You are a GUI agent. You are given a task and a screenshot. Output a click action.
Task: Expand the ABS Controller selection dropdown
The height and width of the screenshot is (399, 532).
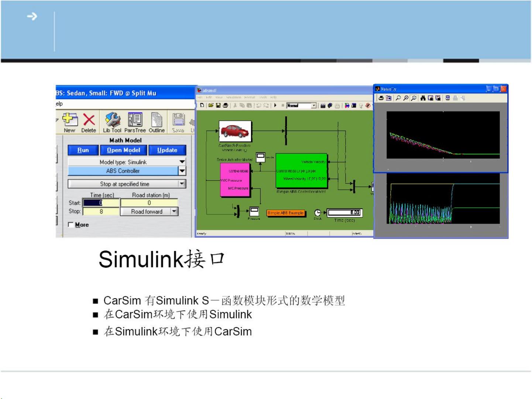[181, 171]
